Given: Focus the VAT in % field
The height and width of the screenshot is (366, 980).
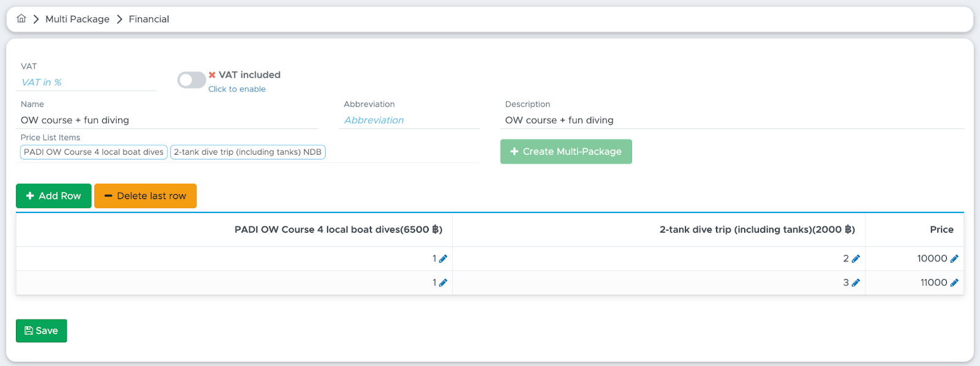Looking at the screenshot, I should click(86, 83).
